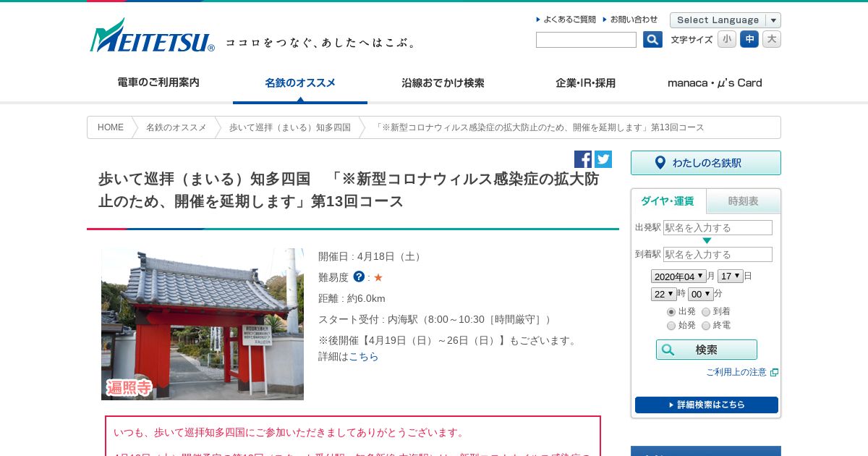Screen dimensions: 868x456
Task: Go to HOME breadcrumb
Action: [111, 127]
